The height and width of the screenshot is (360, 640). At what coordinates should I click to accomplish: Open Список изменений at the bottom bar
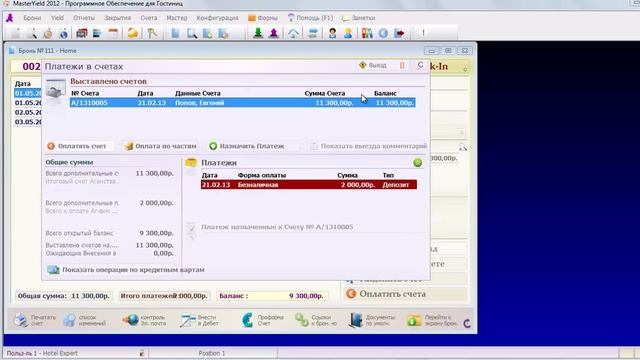pos(85,320)
